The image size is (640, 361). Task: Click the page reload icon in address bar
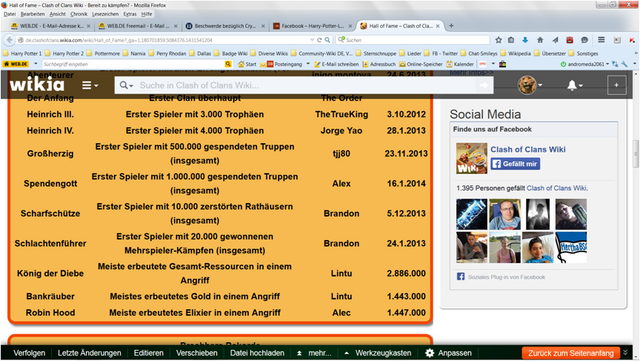[319, 40]
